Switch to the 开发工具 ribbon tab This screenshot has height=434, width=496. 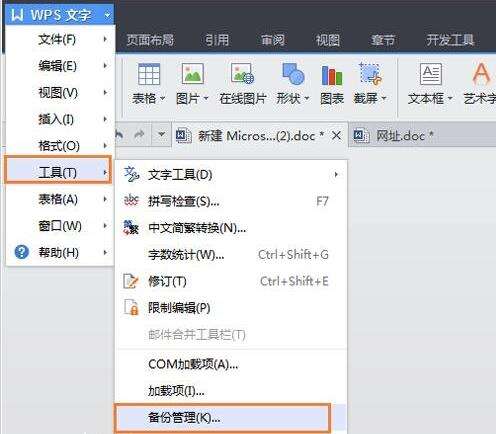click(450, 40)
